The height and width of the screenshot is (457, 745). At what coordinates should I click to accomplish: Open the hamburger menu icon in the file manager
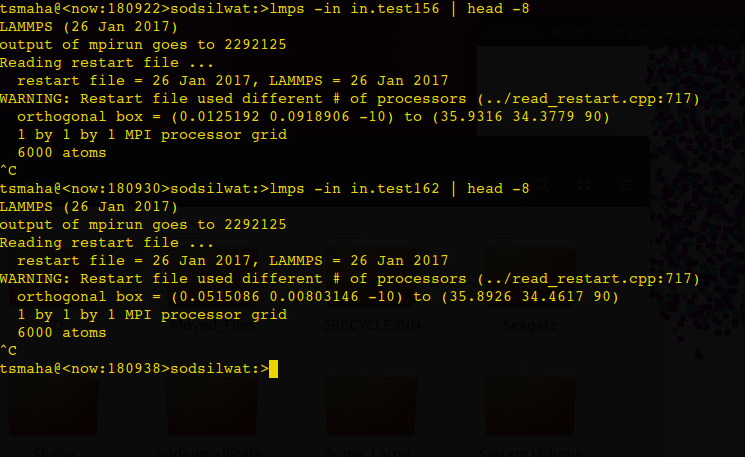(x=626, y=185)
